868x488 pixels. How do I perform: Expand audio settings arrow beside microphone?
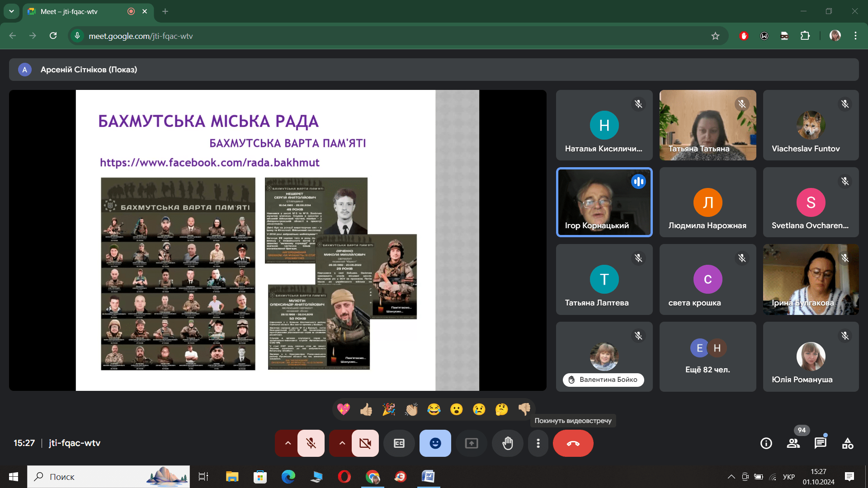coord(288,443)
